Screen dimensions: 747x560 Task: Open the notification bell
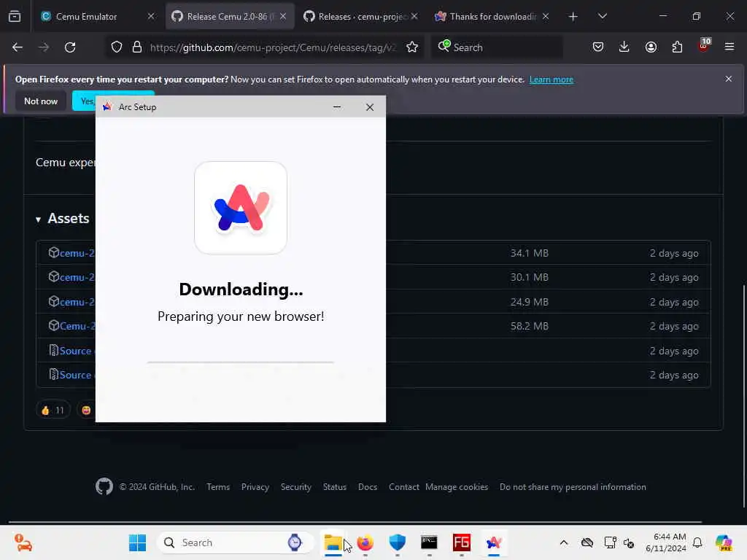tap(697, 542)
